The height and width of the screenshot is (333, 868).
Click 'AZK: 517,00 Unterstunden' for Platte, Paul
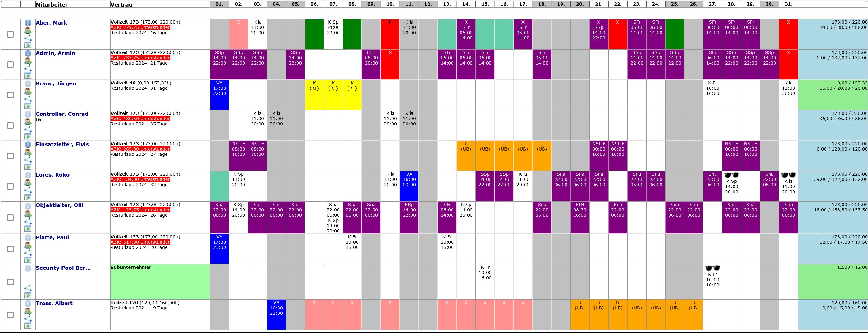click(x=140, y=242)
